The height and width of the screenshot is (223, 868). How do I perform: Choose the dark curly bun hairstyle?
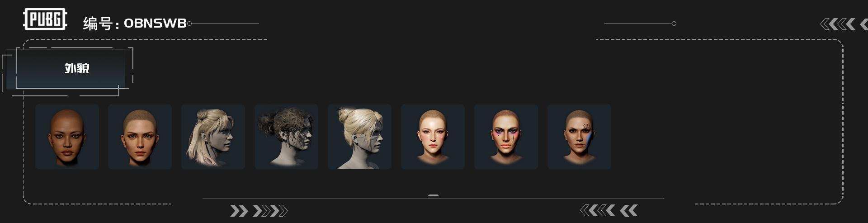(x=286, y=137)
